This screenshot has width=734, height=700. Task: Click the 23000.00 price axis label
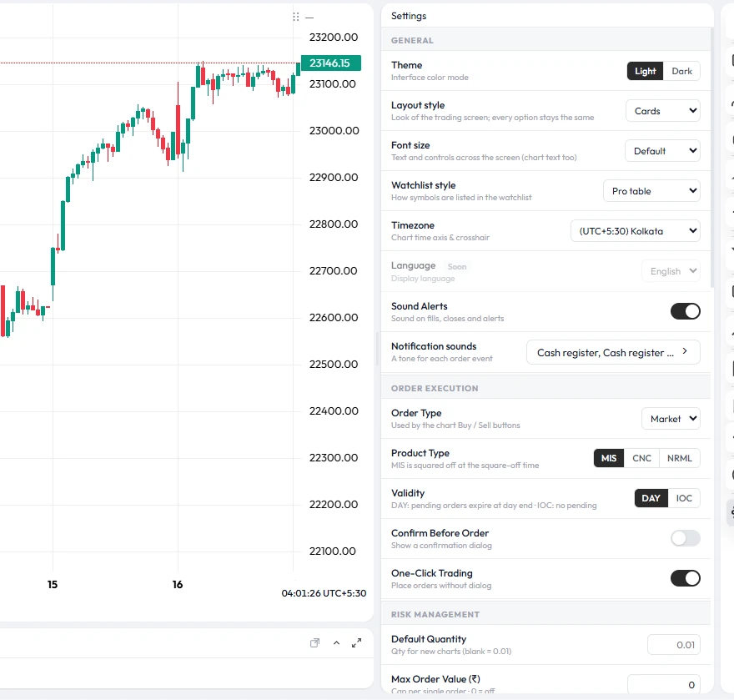pos(334,131)
